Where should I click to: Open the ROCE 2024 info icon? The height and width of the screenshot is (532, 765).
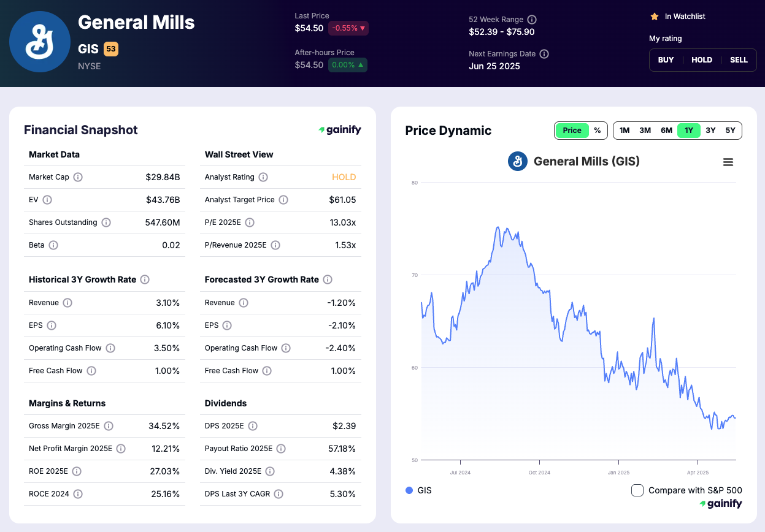(x=78, y=494)
